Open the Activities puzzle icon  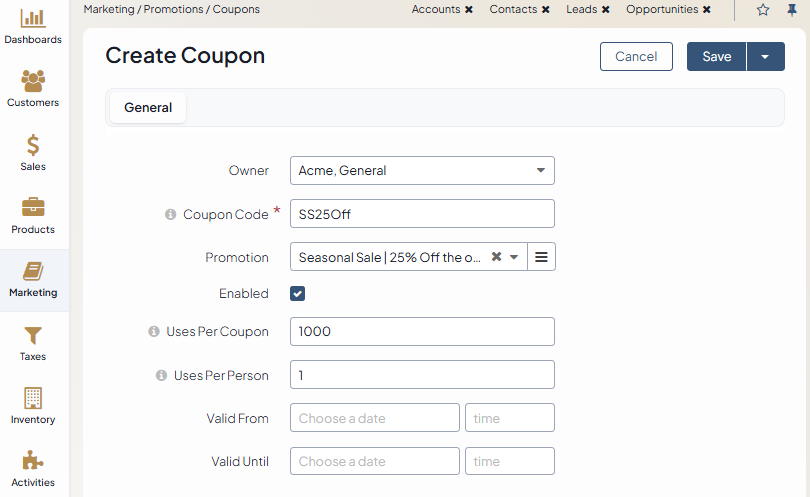[x=33, y=461]
